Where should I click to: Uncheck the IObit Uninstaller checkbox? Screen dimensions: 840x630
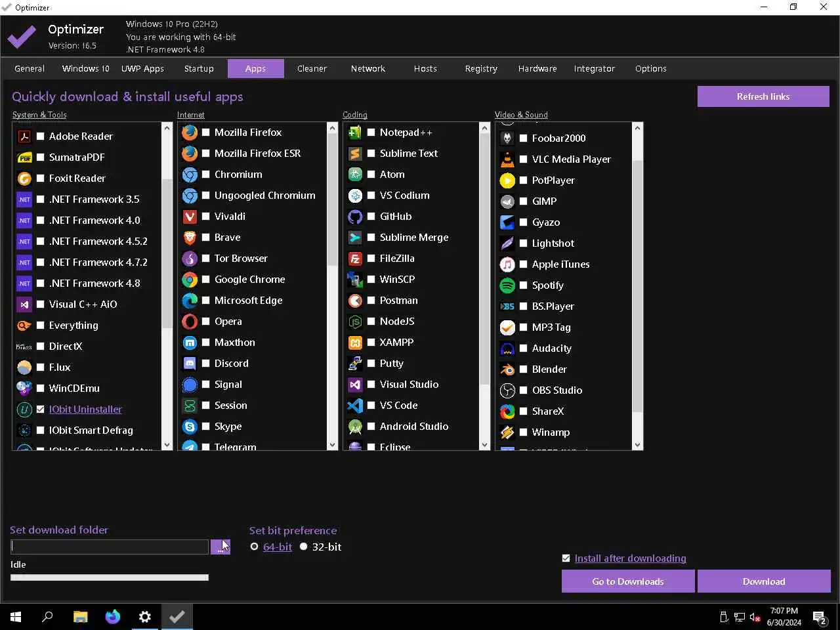tap(41, 409)
